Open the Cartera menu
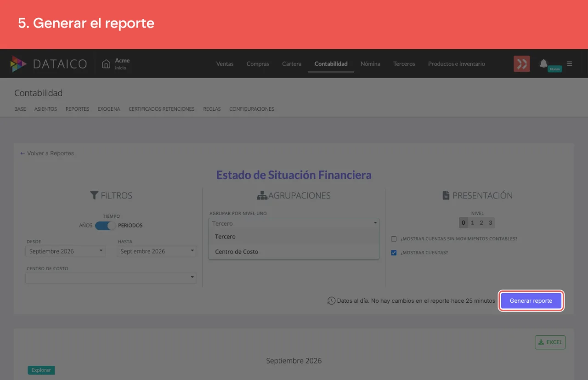Image resolution: width=588 pixels, height=380 pixels. click(x=292, y=64)
